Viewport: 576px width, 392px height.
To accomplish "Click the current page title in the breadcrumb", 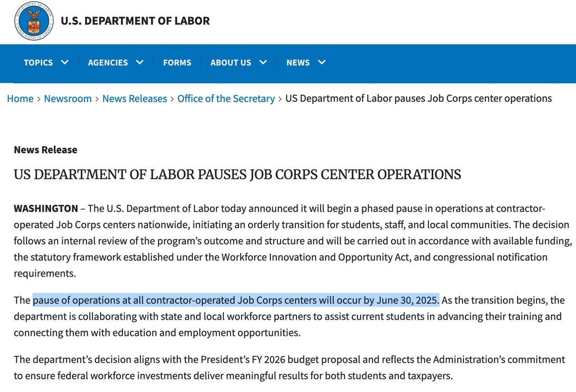I will (419, 99).
